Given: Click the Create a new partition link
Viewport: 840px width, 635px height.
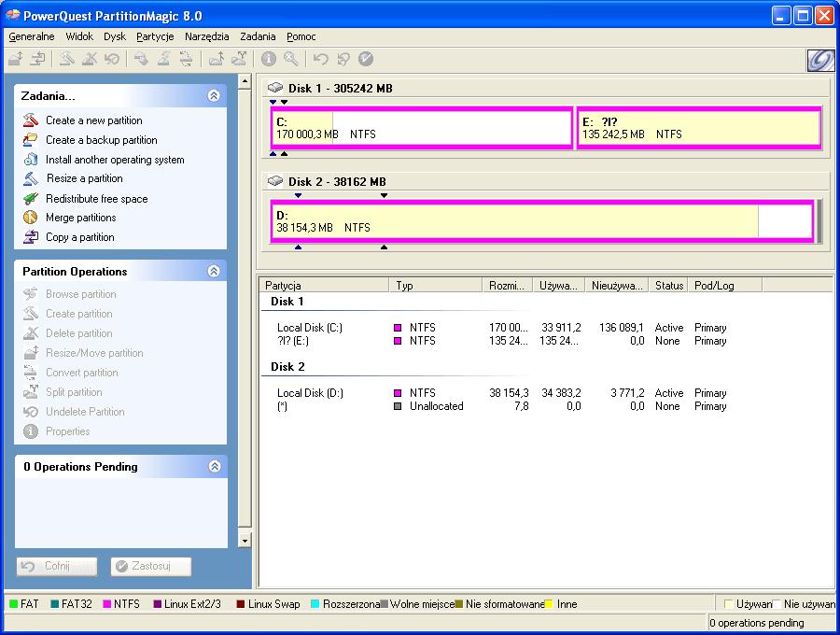Looking at the screenshot, I should tap(93, 120).
